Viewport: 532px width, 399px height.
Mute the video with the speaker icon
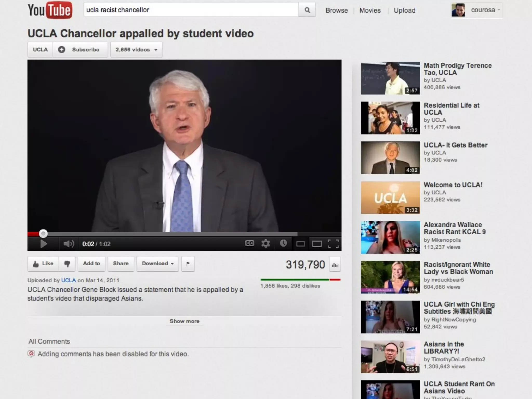coord(69,244)
